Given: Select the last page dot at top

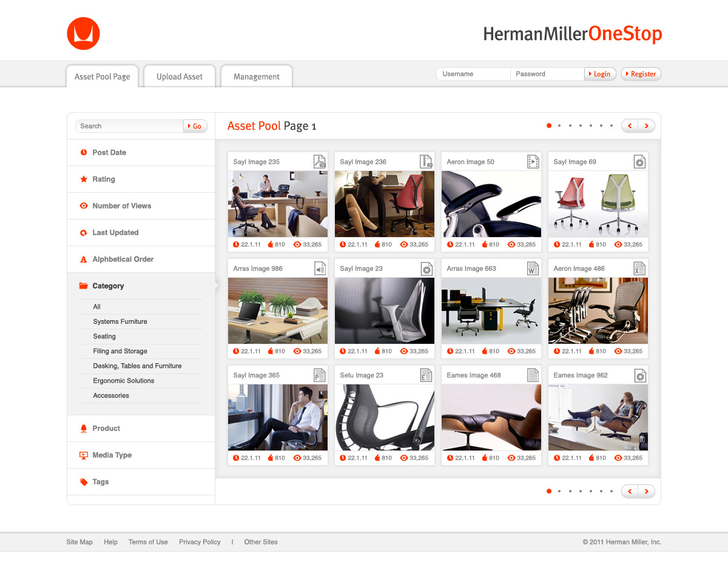Looking at the screenshot, I should (x=612, y=126).
